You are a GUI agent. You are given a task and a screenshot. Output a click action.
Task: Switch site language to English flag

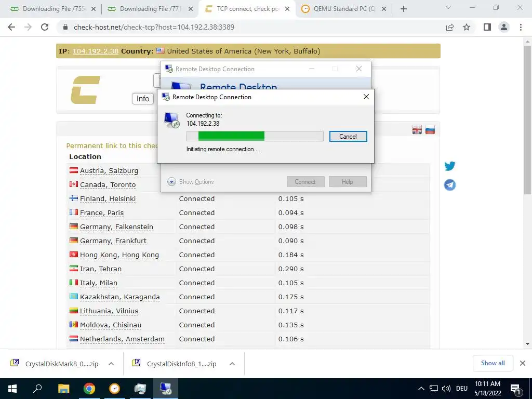pyautogui.click(x=417, y=129)
